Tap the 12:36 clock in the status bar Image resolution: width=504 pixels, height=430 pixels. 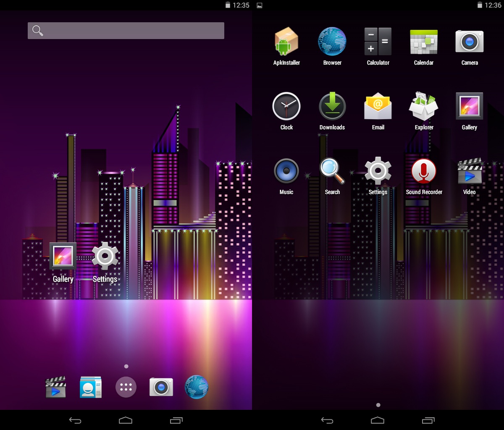pos(493,5)
